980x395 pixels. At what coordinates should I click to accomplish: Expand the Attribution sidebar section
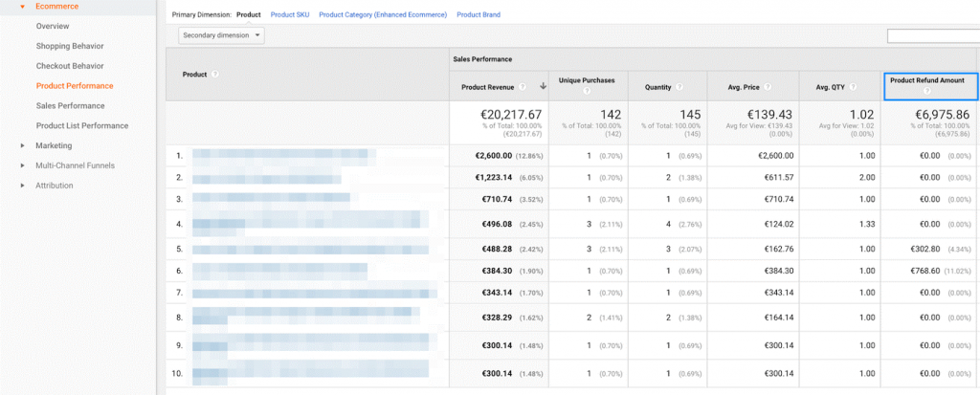click(22, 186)
